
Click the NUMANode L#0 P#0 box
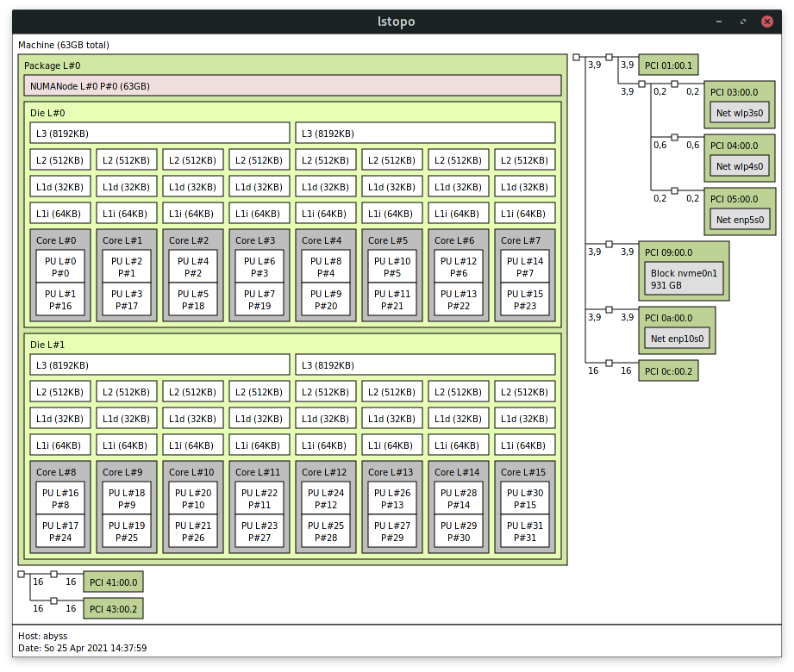pyautogui.click(x=292, y=86)
